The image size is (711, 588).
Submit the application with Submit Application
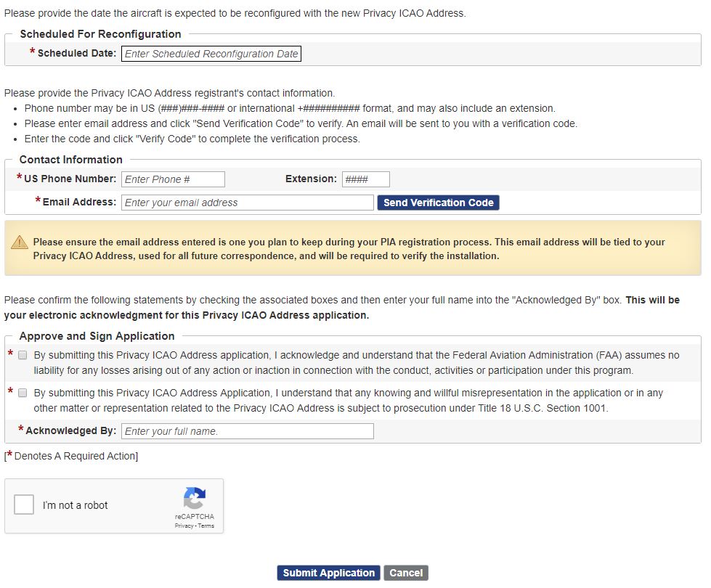pyautogui.click(x=329, y=573)
